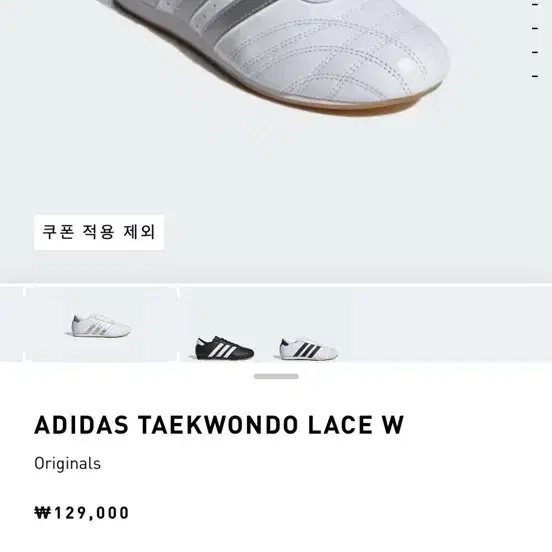Pick the white shoe with black stripes
The image size is (552, 552).
click(309, 349)
